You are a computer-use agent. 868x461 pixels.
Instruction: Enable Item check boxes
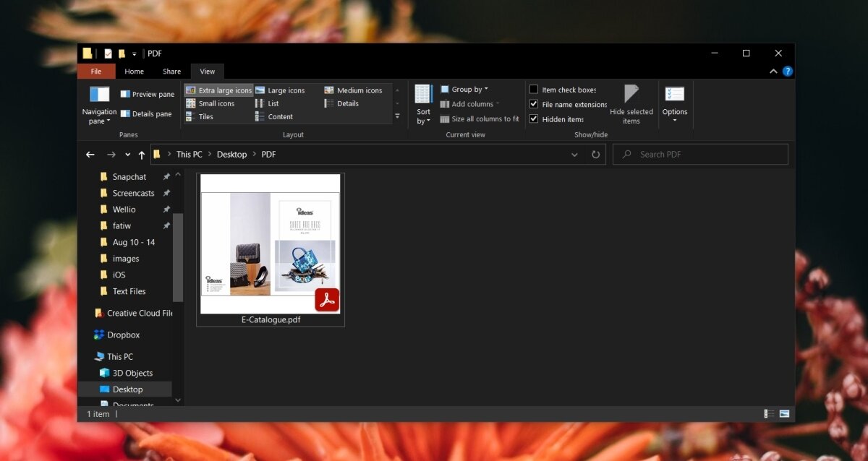click(x=534, y=90)
